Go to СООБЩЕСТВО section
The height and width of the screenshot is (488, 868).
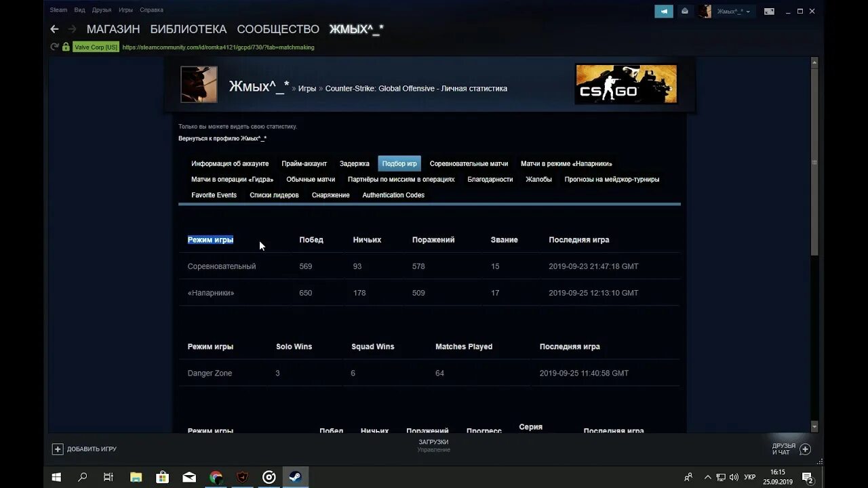(278, 29)
